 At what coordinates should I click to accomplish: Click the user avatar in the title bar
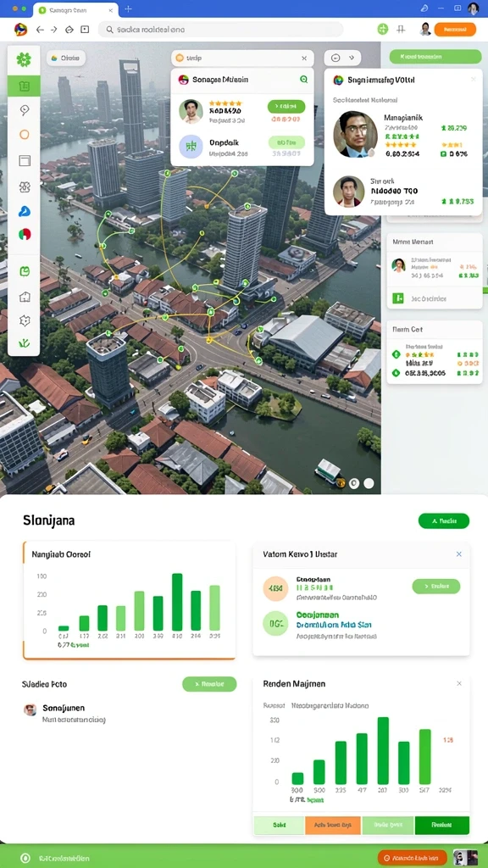pos(474,8)
